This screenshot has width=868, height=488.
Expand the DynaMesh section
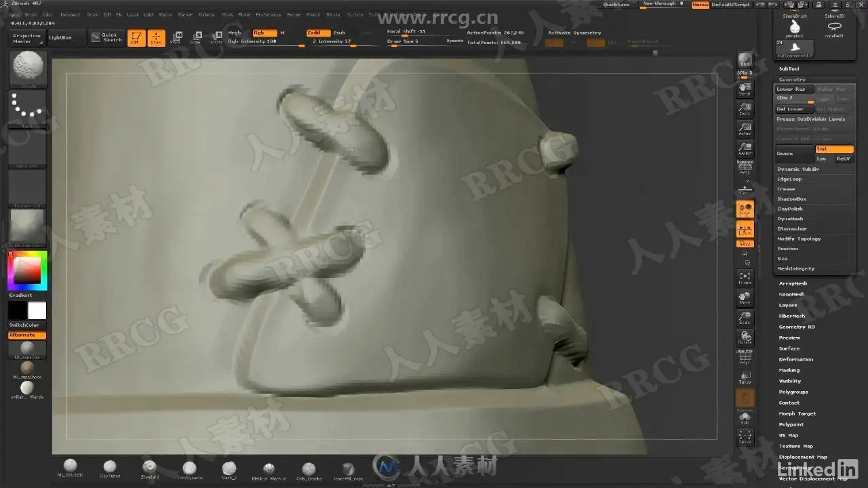point(790,219)
